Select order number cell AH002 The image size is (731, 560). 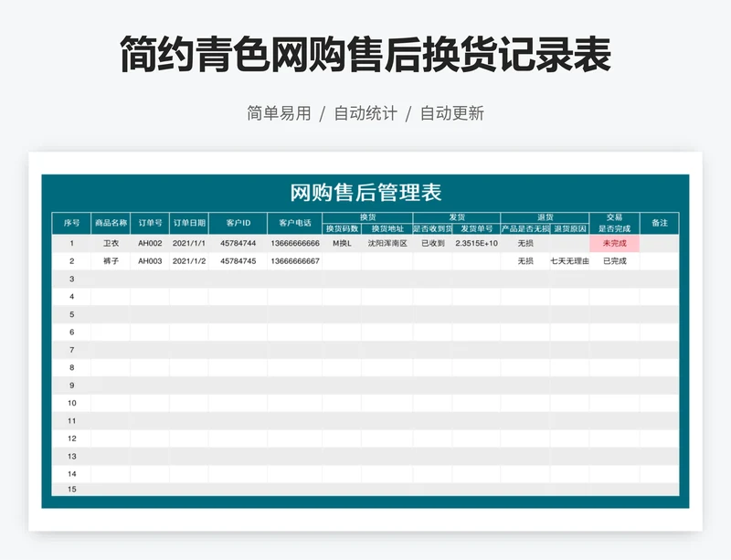pos(150,244)
